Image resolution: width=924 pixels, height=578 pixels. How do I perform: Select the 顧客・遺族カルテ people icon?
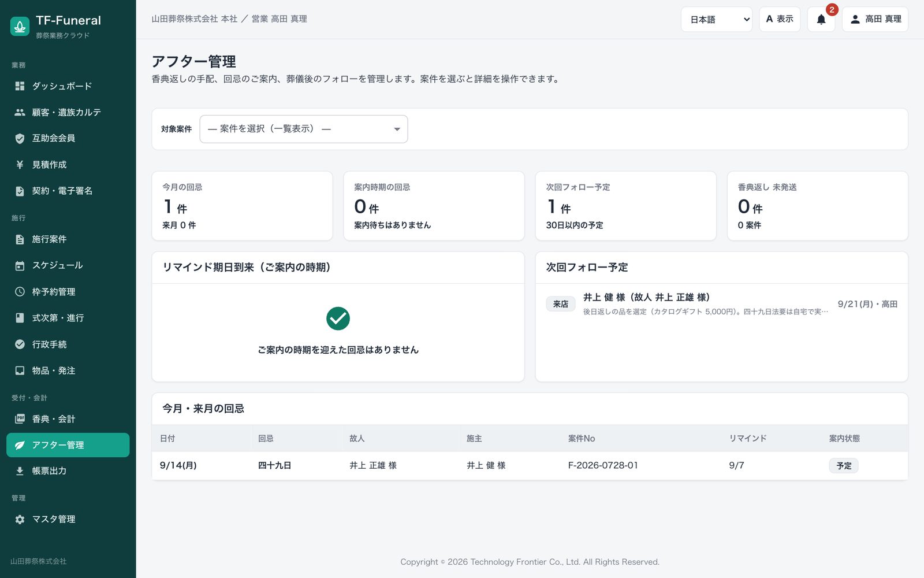20,112
